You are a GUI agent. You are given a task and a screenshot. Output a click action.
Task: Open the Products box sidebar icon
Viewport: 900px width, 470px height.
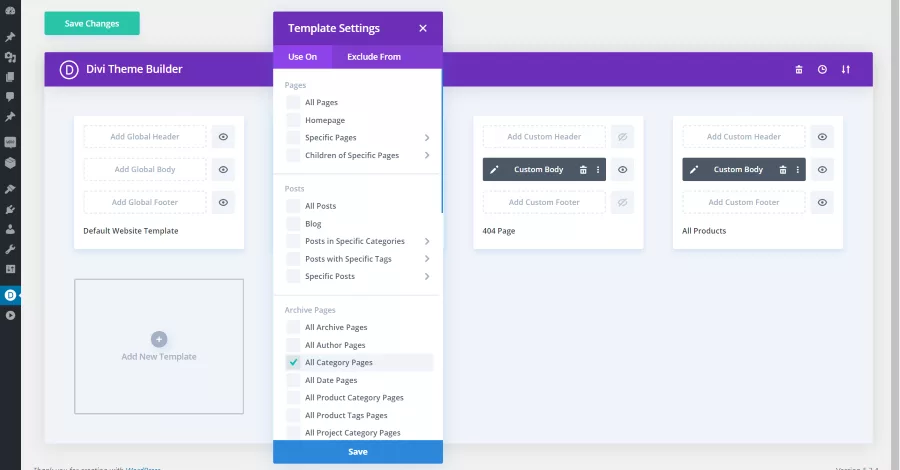tap(10, 162)
